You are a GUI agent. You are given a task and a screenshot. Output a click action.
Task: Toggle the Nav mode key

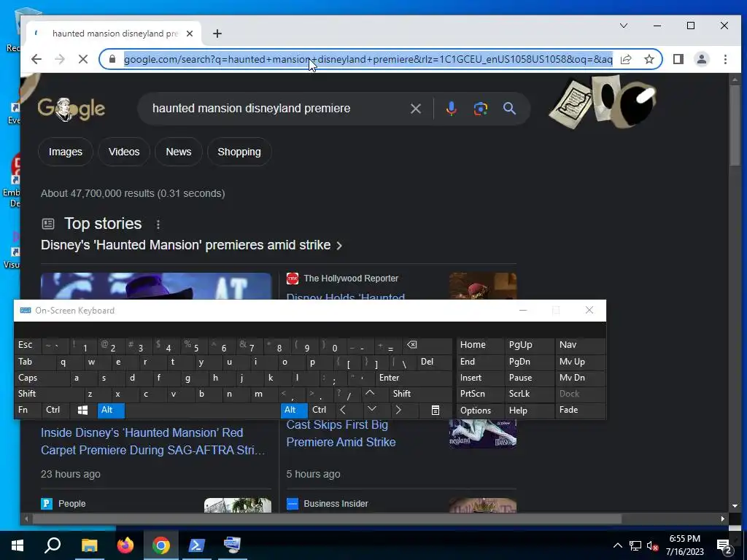(580, 345)
